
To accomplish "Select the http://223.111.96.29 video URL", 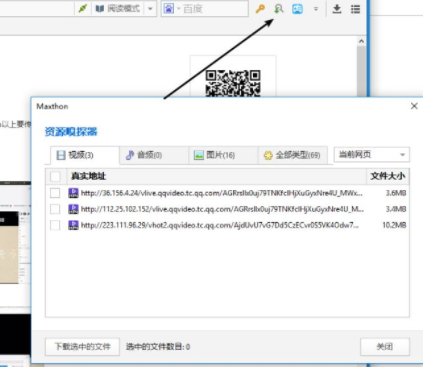I will tap(220, 225).
